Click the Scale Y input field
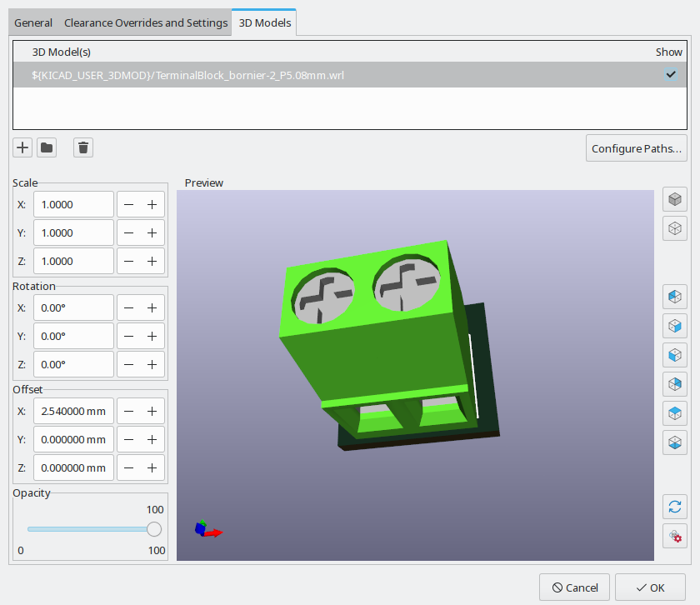Image resolution: width=700 pixels, height=605 pixels. point(73,233)
